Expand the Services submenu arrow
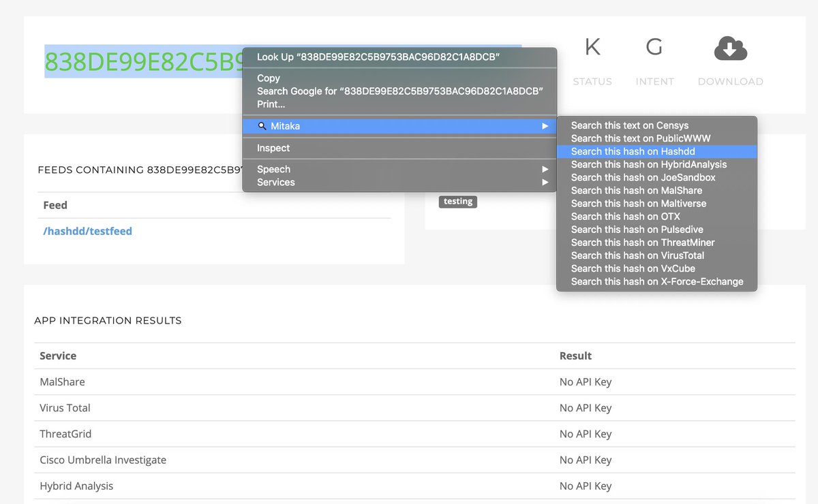 pyautogui.click(x=545, y=182)
